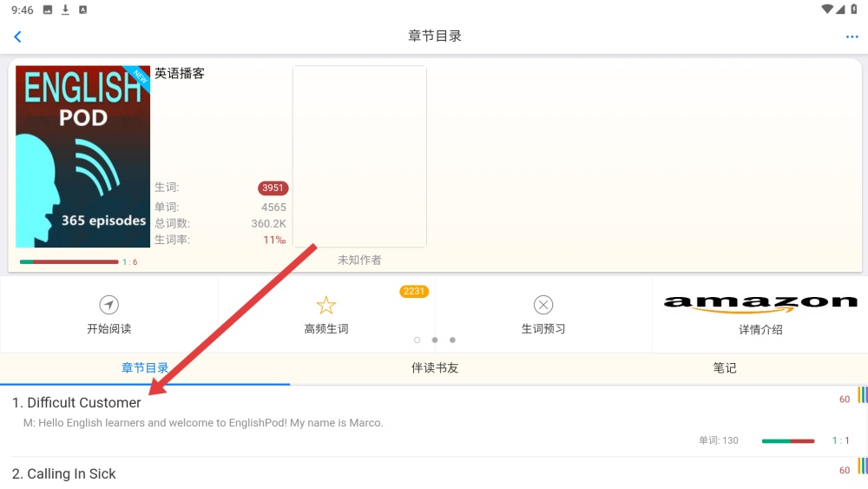Tap the download icon in status bar
This screenshot has height=489, width=868.
point(65,10)
